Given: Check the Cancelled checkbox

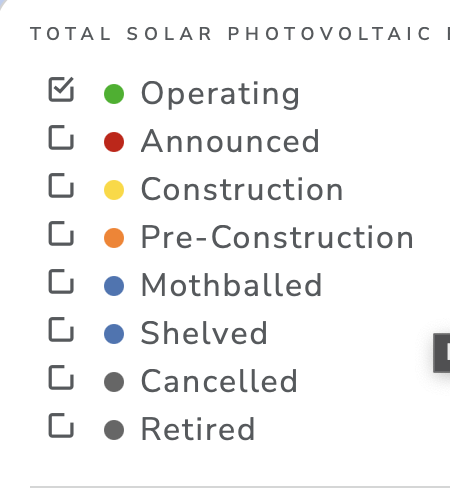Looking at the screenshot, I should [61, 377].
